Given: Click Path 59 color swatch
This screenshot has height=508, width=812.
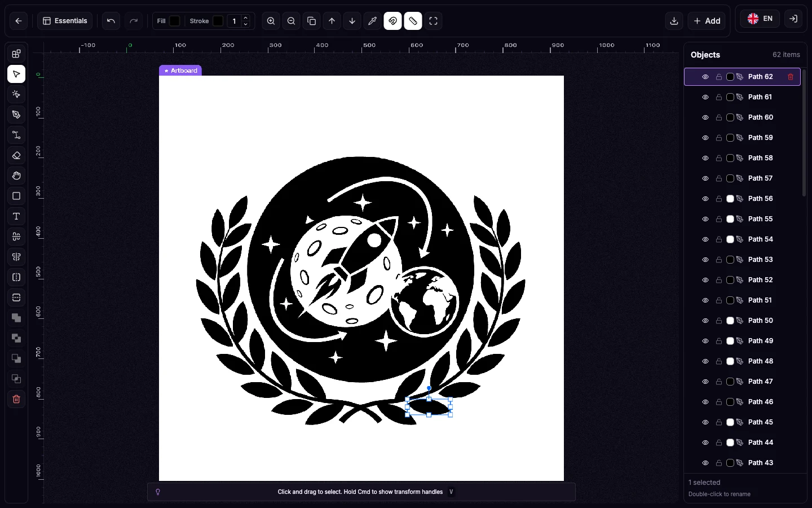Looking at the screenshot, I should [x=730, y=138].
